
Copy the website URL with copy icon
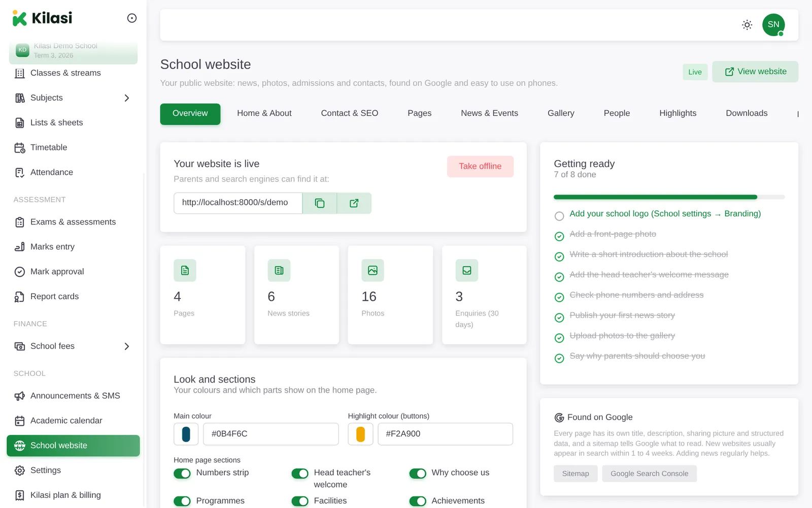(320, 203)
